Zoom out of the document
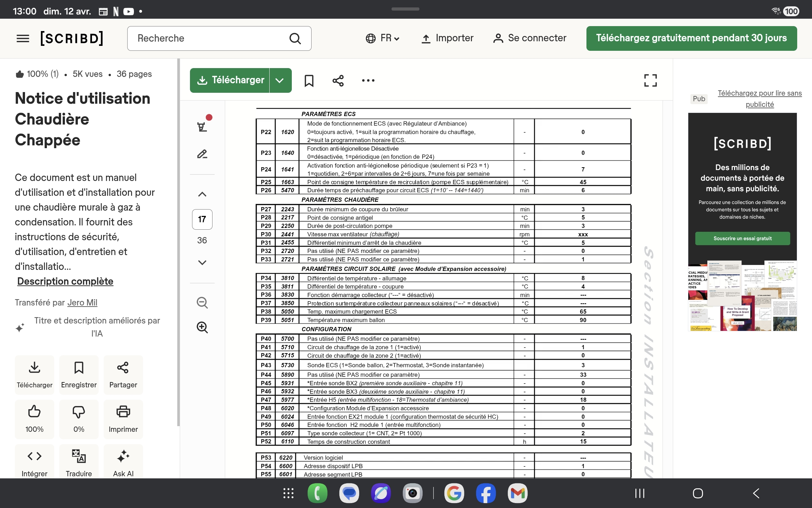Image resolution: width=812 pixels, height=508 pixels. tap(202, 303)
